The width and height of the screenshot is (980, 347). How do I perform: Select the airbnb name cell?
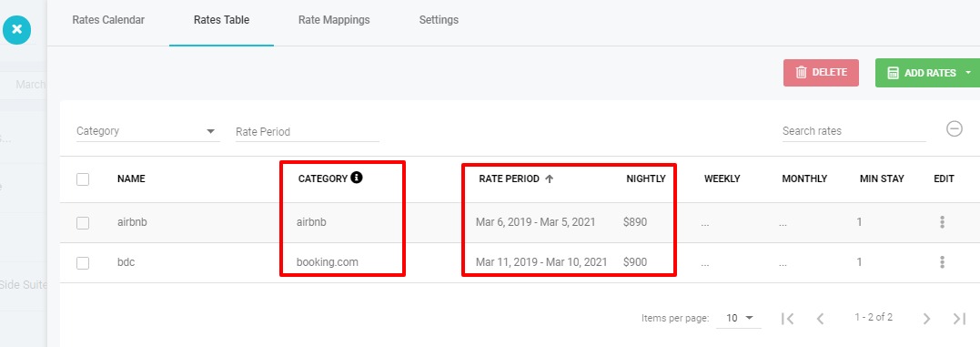tap(132, 222)
